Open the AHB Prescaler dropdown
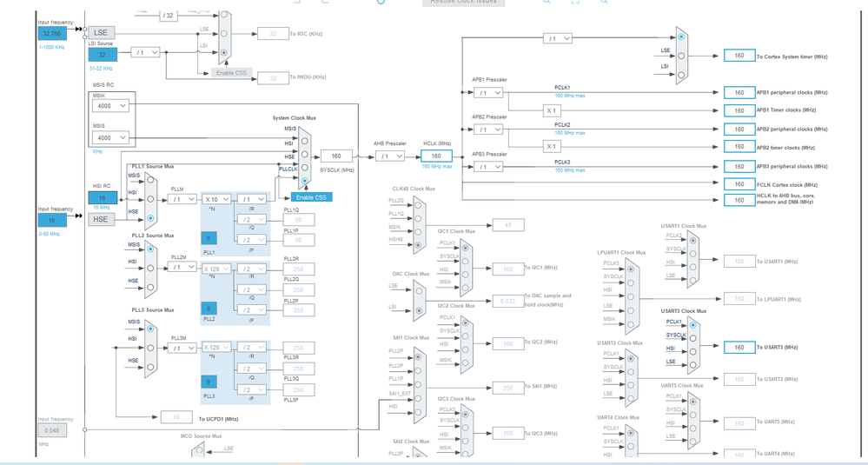 390,156
